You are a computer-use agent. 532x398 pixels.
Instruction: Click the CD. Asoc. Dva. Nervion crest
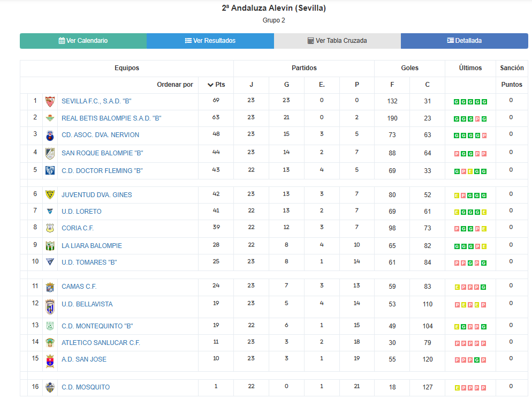50,136
